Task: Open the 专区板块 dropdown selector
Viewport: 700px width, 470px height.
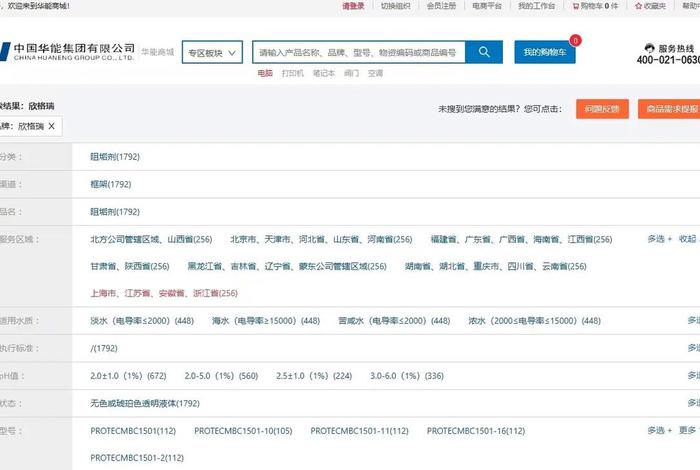Action: tap(212, 52)
